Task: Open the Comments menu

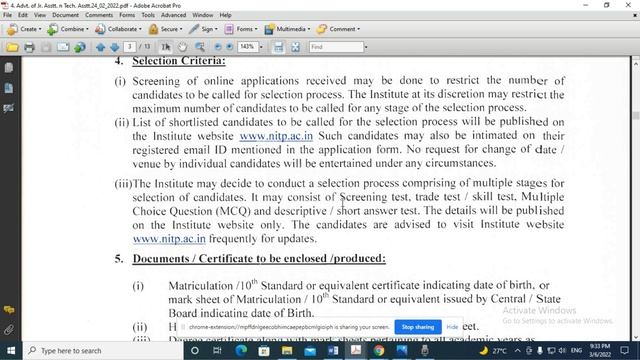Action: pos(99,15)
